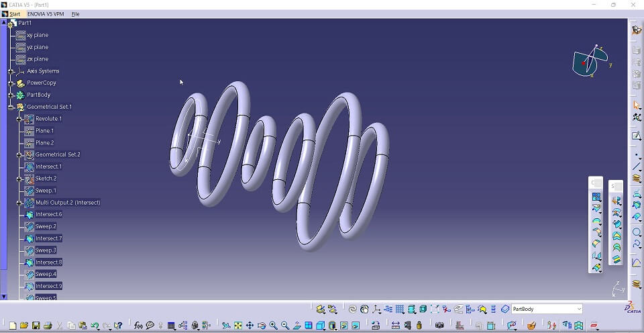Click the Sketcher icon in right toolbar
Screen dimensions: 644x333
637,136
